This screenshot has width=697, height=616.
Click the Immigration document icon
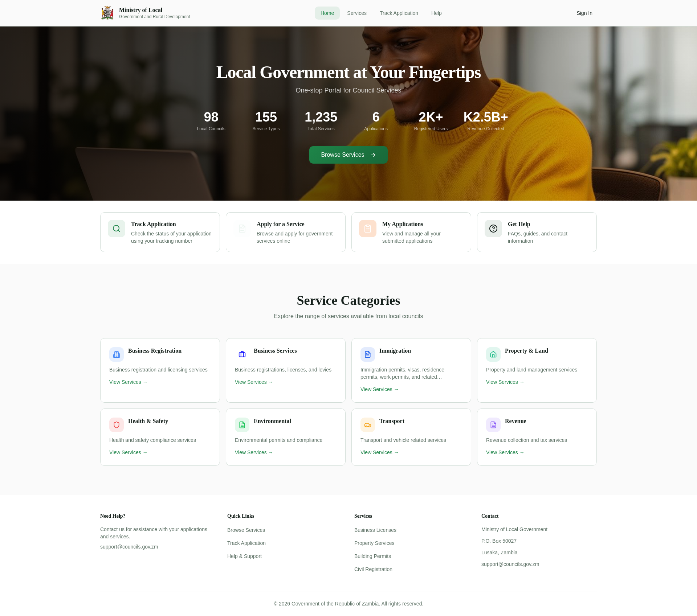[368, 354]
